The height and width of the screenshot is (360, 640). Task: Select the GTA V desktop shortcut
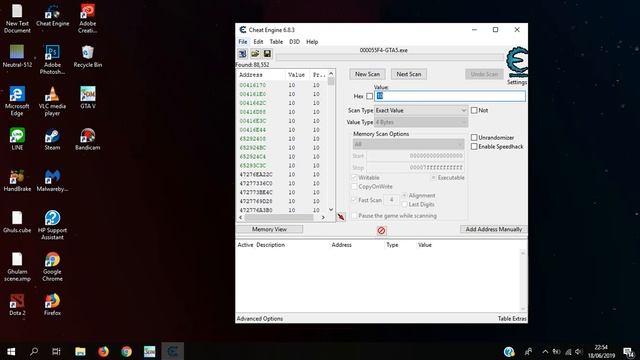87,98
